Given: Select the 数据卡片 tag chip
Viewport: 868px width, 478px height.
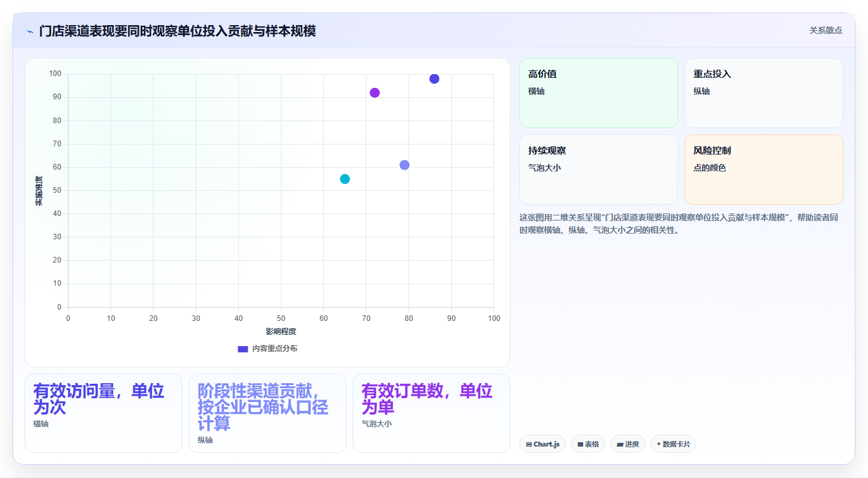Looking at the screenshot, I should tap(673, 444).
